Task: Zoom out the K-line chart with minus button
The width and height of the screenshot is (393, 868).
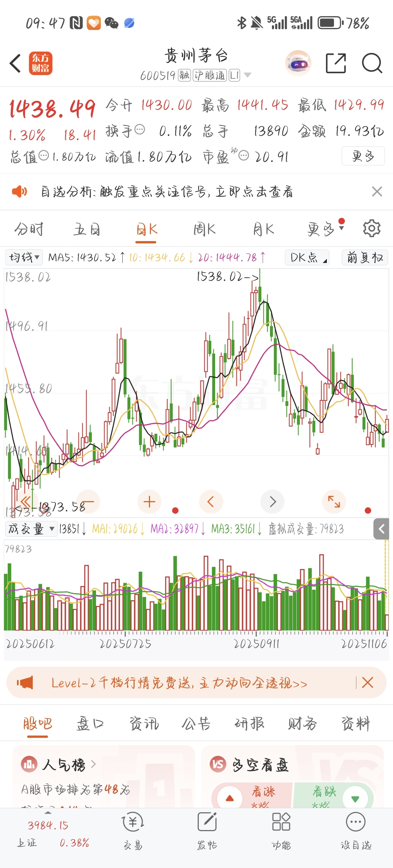Action: [88, 502]
